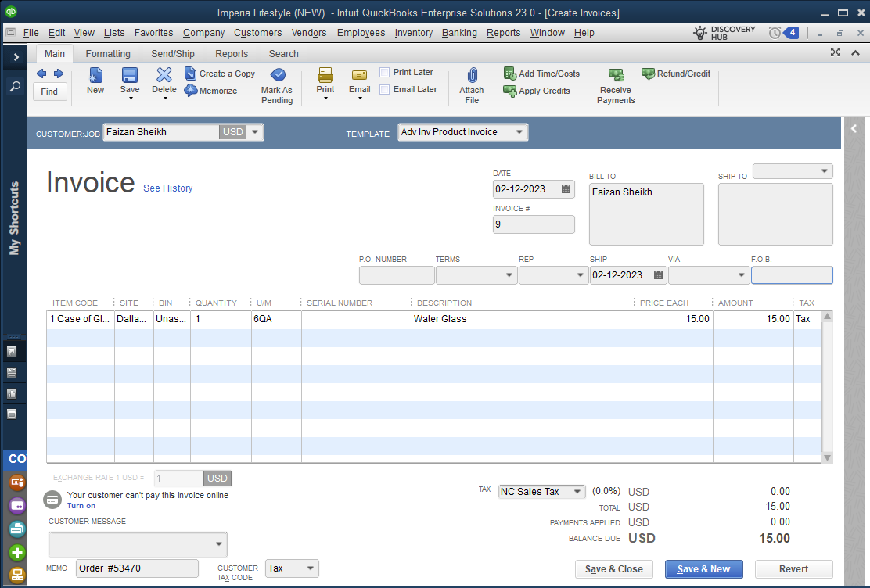Screen dimensions: 870x588
Task: Create a New invoice
Action: coord(95,81)
